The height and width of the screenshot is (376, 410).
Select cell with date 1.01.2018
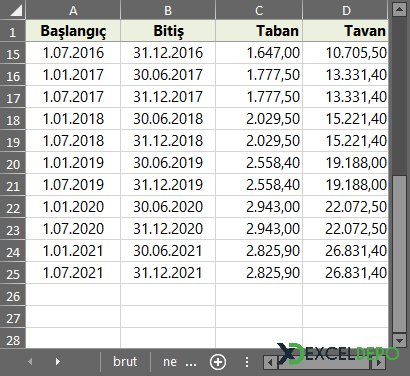73,119
